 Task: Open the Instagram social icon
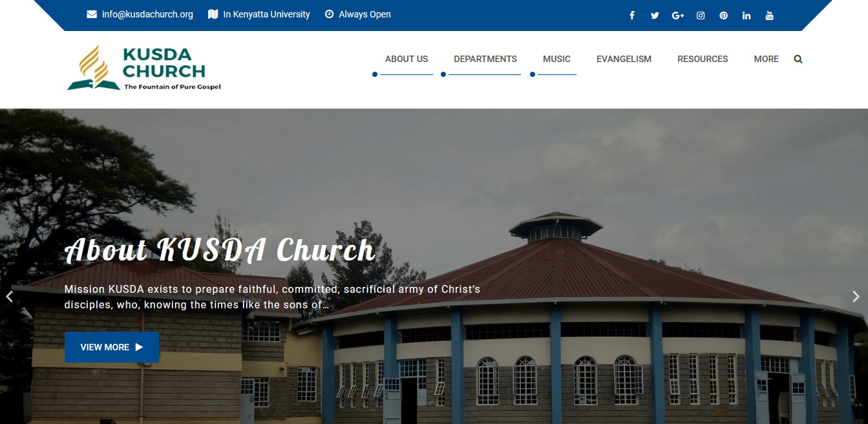click(701, 16)
